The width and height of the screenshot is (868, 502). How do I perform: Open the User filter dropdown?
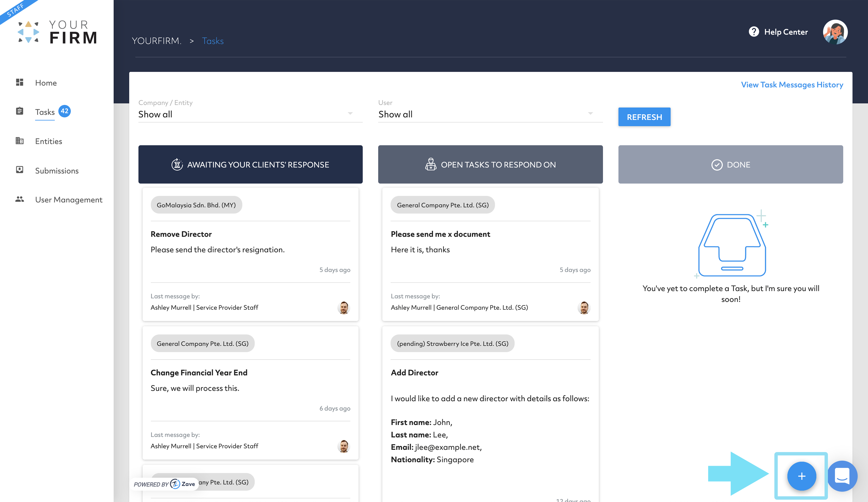tap(490, 114)
